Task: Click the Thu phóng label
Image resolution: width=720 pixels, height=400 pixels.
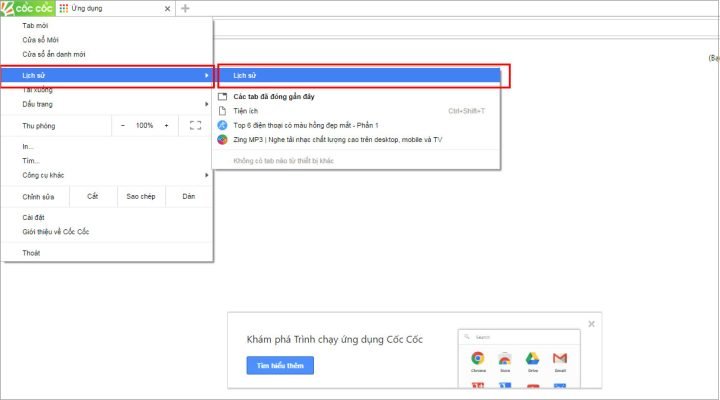Action: pyautogui.click(x=39, y=126)
